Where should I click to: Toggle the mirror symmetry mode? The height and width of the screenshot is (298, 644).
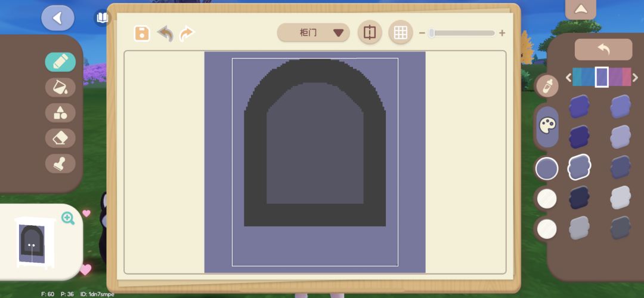pyautogui.click(x=370, y=32)
